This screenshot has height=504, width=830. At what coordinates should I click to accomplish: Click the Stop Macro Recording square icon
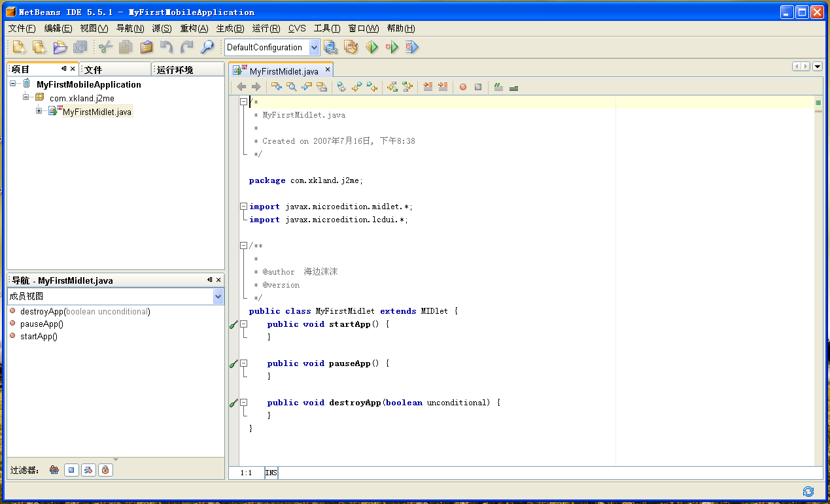(x=478, y=87)
